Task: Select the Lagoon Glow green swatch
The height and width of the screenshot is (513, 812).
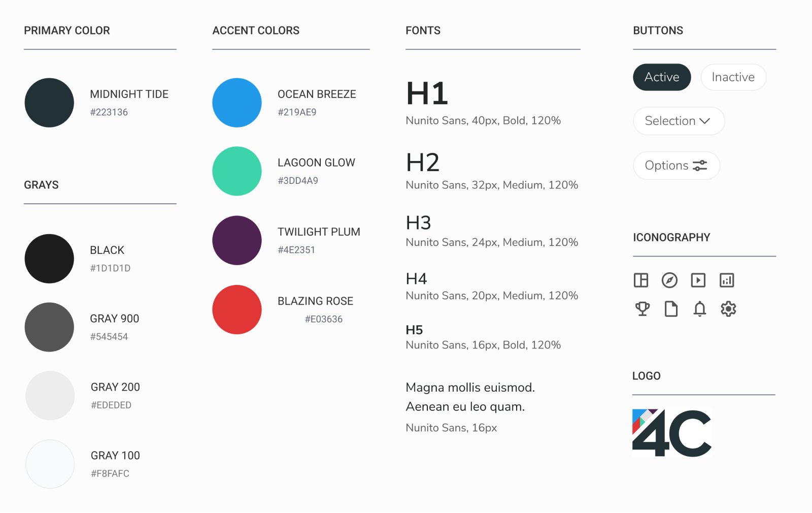Action: point(237,171)
